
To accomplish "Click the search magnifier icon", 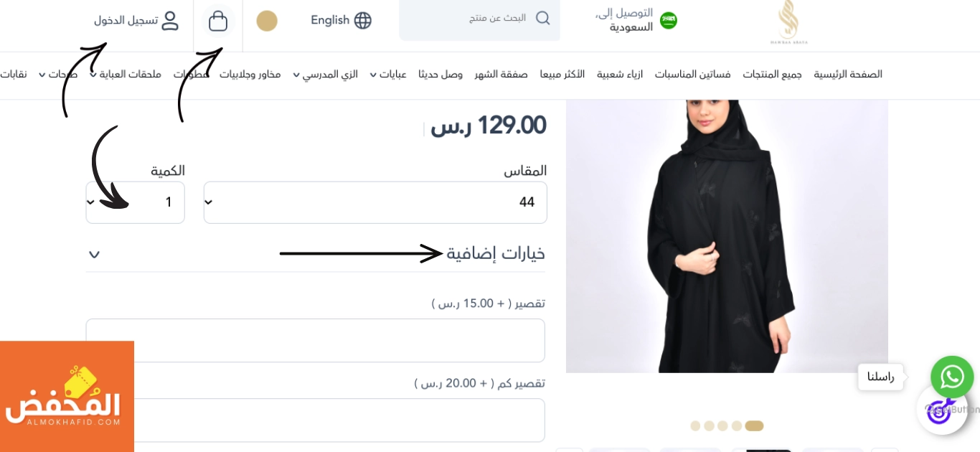I will coord(543,18).
